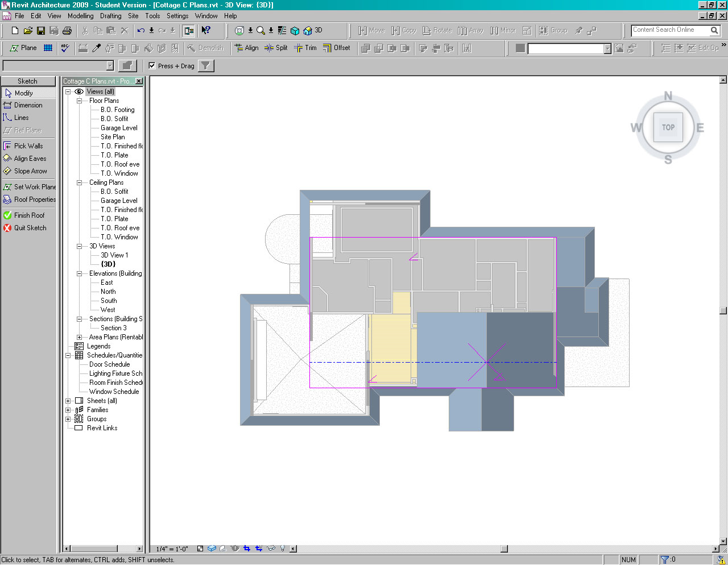Image resolution: width=728 pixels, height=565 pixels.
Task: Open the type selector dropdown
Action: 110,66
